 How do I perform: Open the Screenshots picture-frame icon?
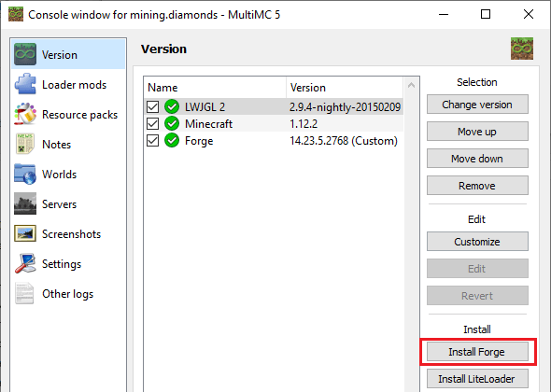click(25, 233)
